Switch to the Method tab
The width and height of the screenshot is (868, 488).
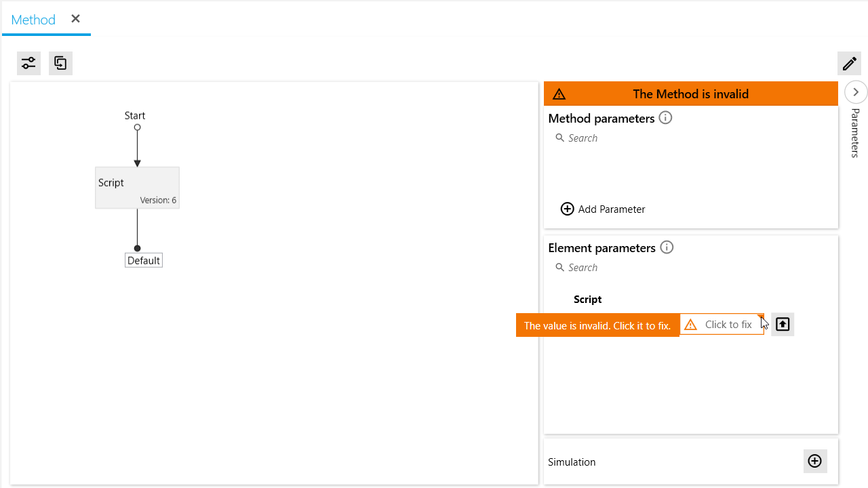point(33,20)
